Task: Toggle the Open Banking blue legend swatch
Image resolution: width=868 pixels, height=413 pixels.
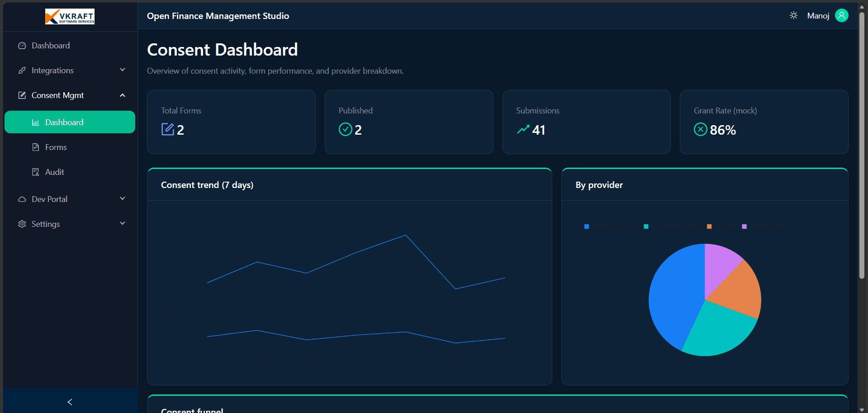Action: tap(587, 226)
